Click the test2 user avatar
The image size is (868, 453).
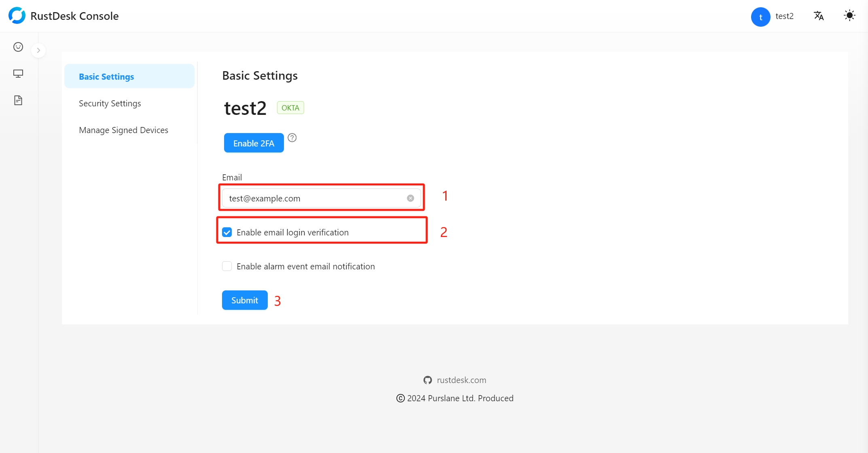[x=760, y=17]
